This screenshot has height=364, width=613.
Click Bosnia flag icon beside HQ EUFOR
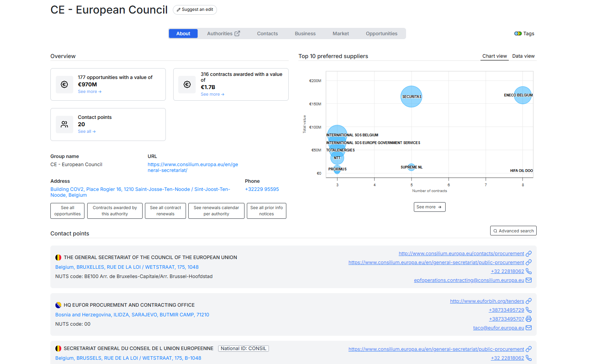point(58,305)
